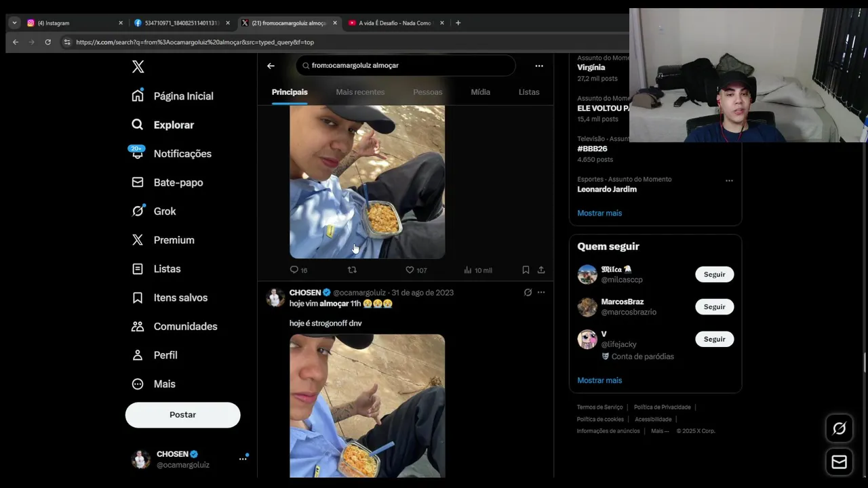Open replies on post with 16 comments

(x=298, y=270)
